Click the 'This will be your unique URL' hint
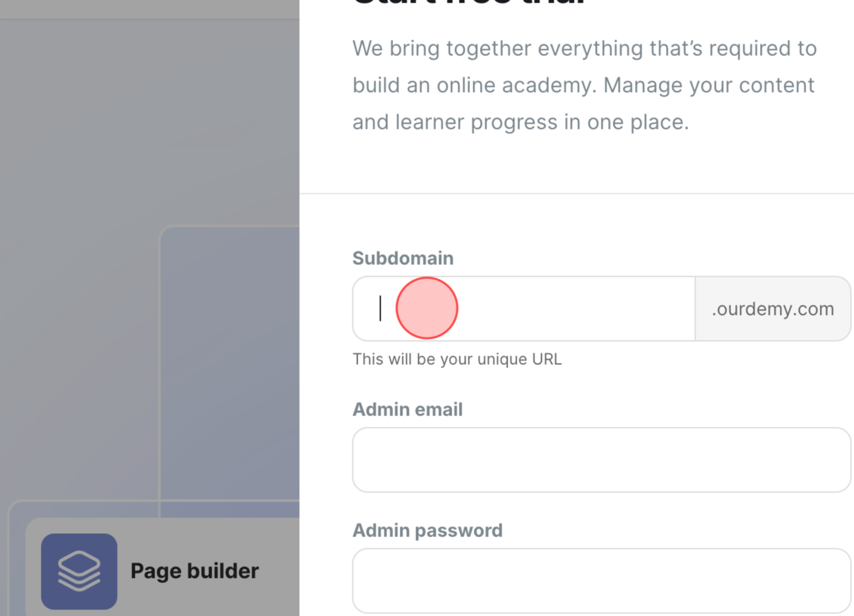 tap(457, 359)
